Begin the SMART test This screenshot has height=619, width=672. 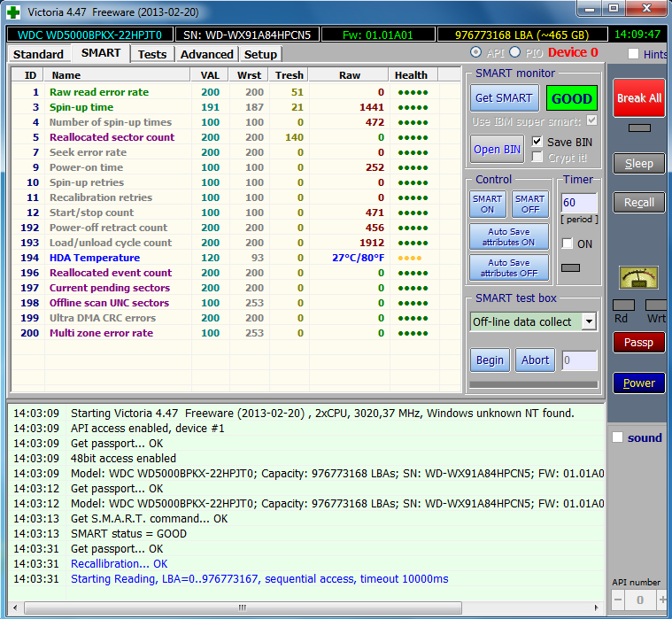point(490,360)
